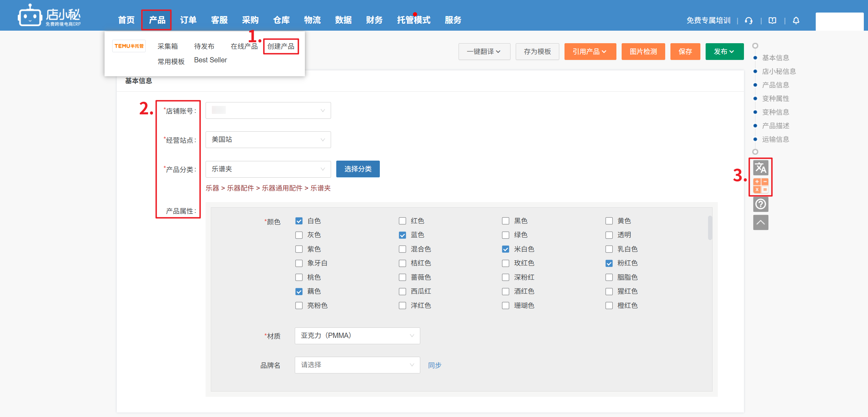The image size is (868, 417).
Task: Uncheck the 蓝色 color checkbox
Action: click(x=402, y=235)
